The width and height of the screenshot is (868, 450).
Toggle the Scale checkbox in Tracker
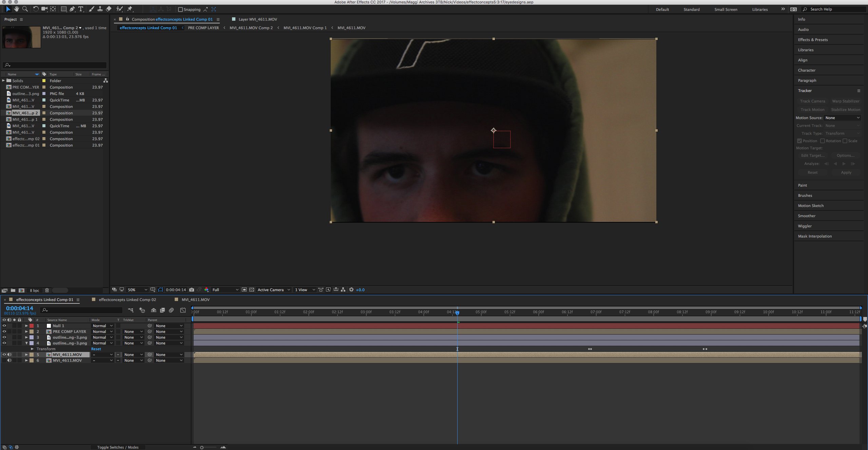coord(845,141)
